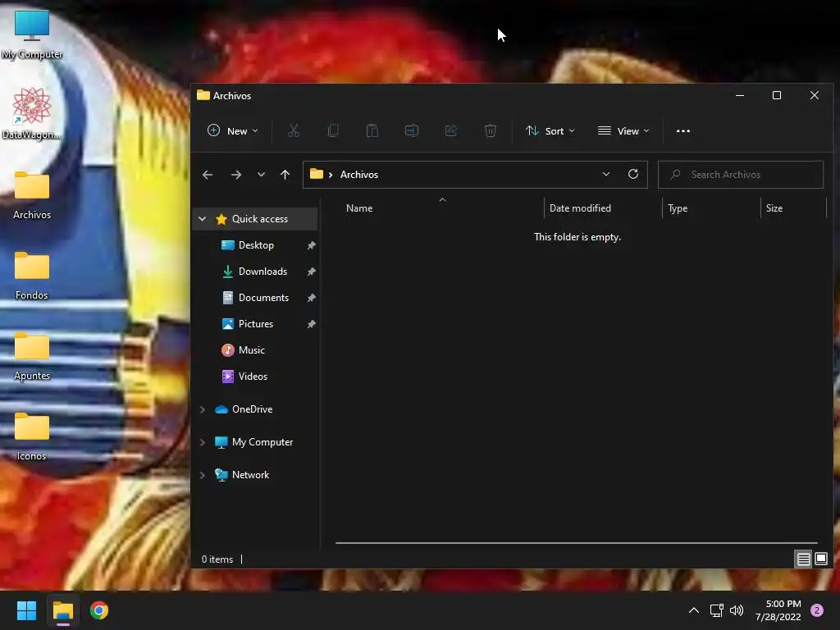Open the Sort dropdown menu

point(550,130)
